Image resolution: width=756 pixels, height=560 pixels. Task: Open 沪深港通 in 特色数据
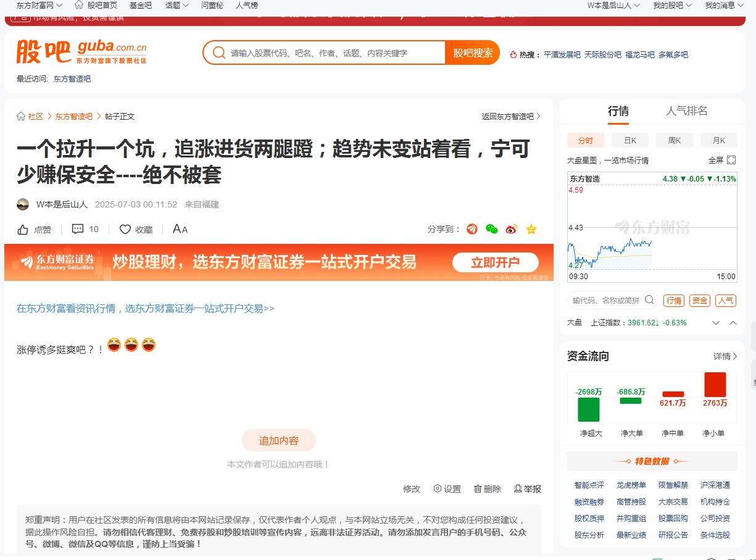[x=715, y=485]
